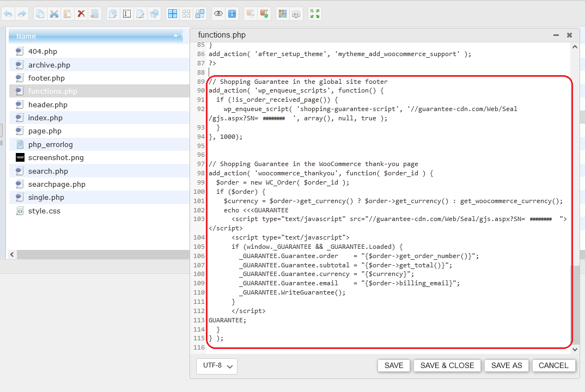This screenshot has height=392, width=585.
Task: Select the search.php file
Action: click(99, 171)
